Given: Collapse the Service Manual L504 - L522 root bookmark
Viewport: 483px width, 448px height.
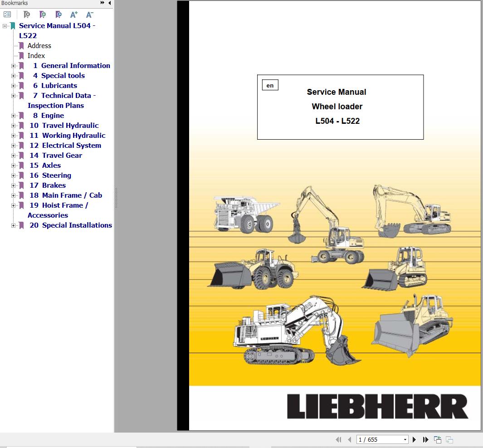Looking at the screenshot, I should tap(5, 26).
